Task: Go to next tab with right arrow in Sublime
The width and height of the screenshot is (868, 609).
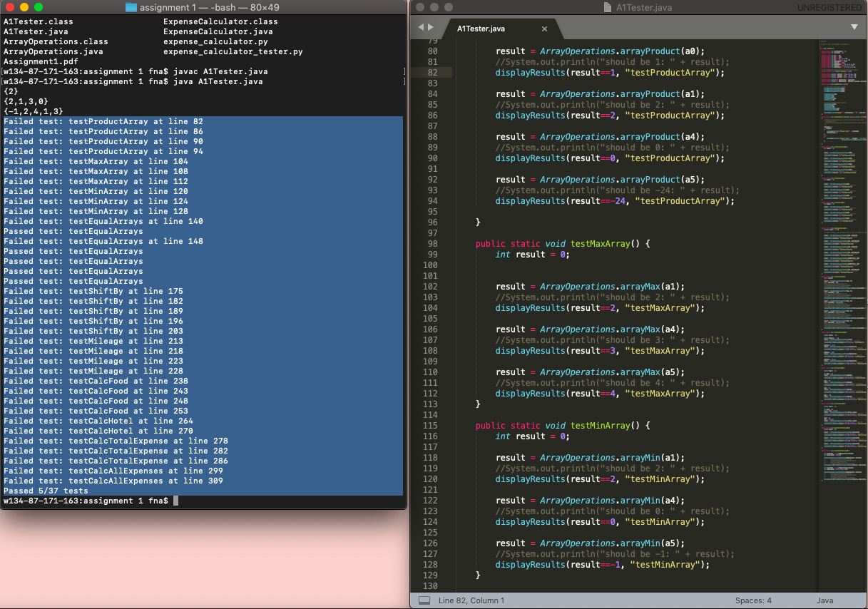Action: click(430, 27)
